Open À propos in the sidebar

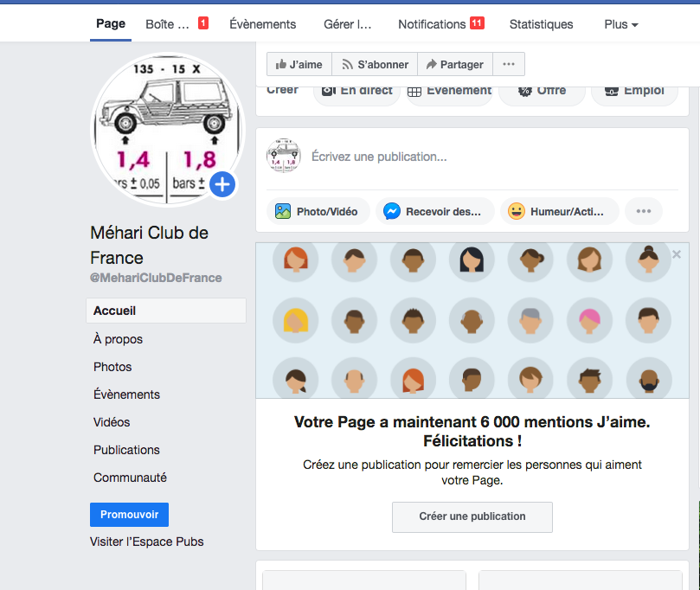(x=118, y=339)
